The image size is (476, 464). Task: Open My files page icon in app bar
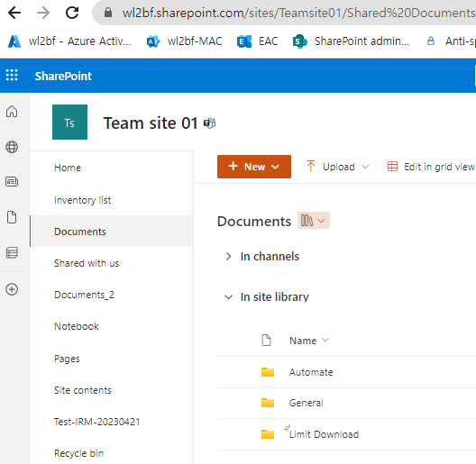click(x=12, y=217)
